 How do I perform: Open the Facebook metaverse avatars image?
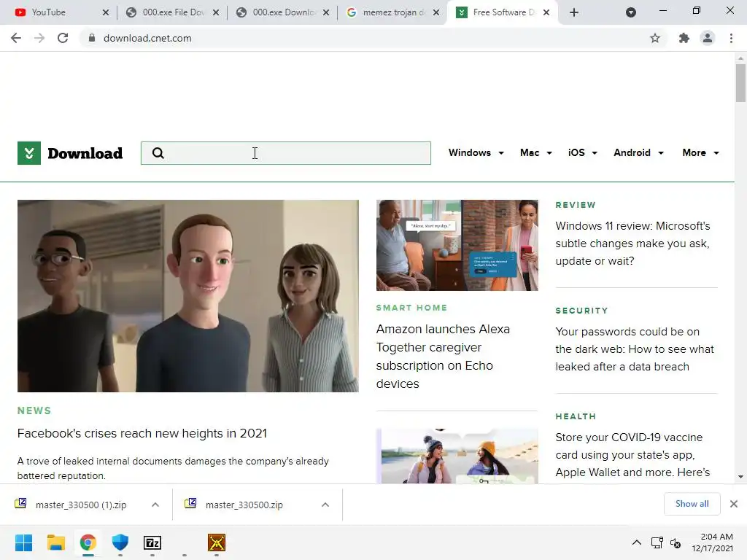click(188, 296)
